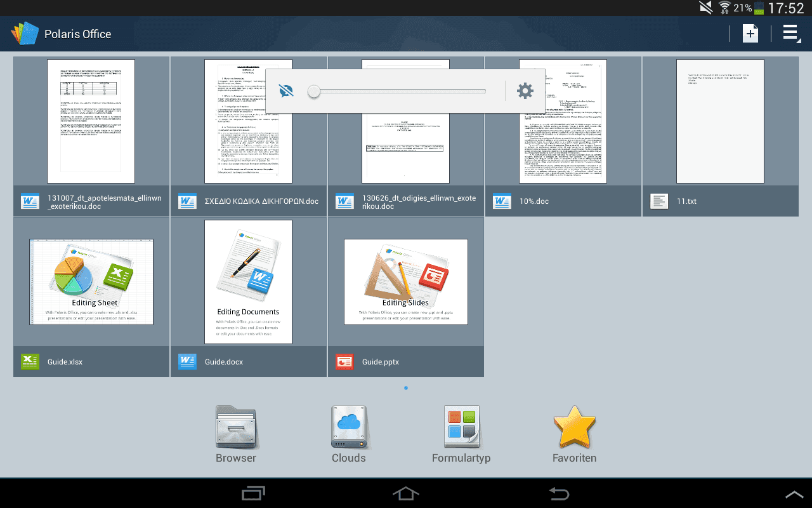Tap the Android home button

[x=406, y=493]
